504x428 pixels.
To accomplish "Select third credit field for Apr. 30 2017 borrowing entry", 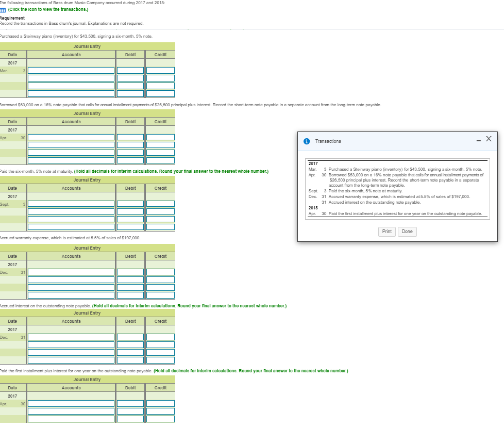I will (x=160, y=153).
